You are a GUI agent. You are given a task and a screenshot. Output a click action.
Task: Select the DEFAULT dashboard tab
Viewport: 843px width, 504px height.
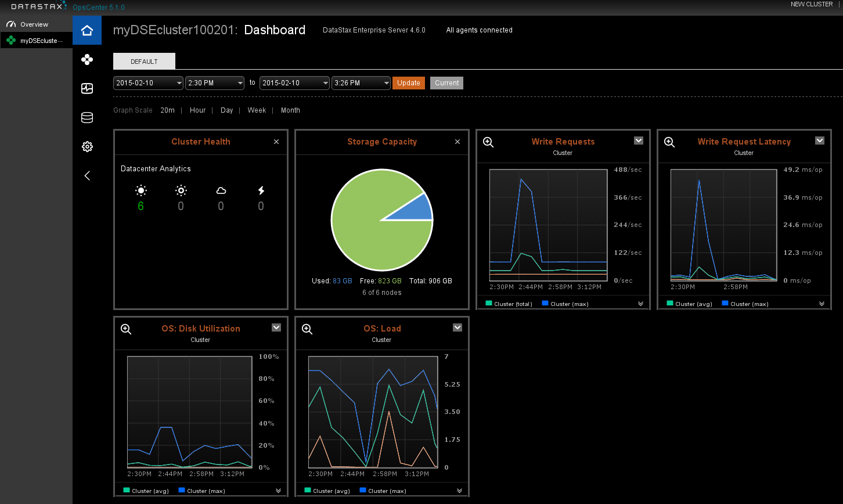(x=144, y=62)
